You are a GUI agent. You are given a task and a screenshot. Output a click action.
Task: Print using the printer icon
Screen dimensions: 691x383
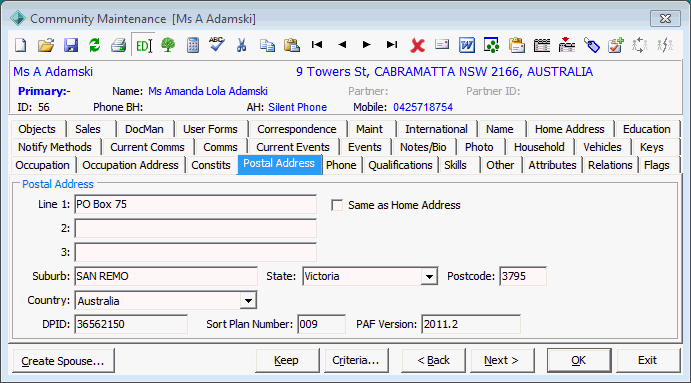pyautogui.click(x=118, y=45)
